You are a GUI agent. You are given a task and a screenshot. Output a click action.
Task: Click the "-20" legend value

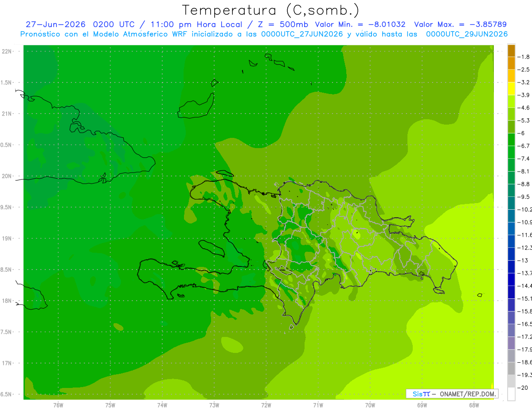coord(523,388)
